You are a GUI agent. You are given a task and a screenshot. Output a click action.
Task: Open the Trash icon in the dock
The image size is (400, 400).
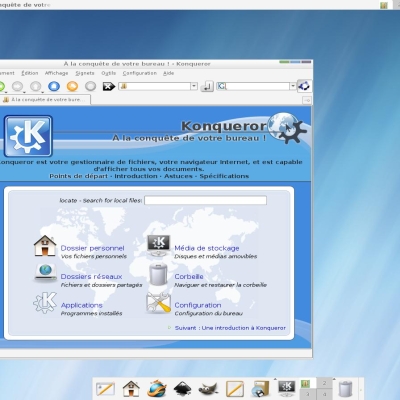[346, 389]
